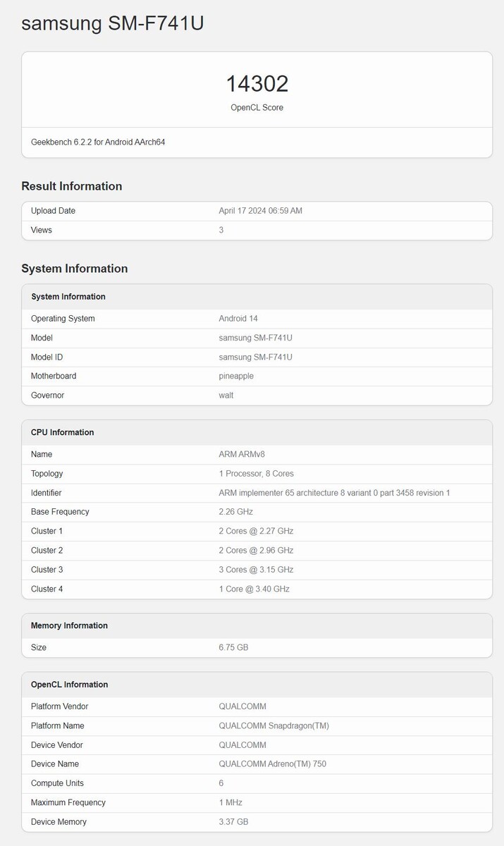This screenshot has height=846, width=504.
Task: Click the QUALCOMM Adreno(TM) 750 device name
Action: [272, 764]
